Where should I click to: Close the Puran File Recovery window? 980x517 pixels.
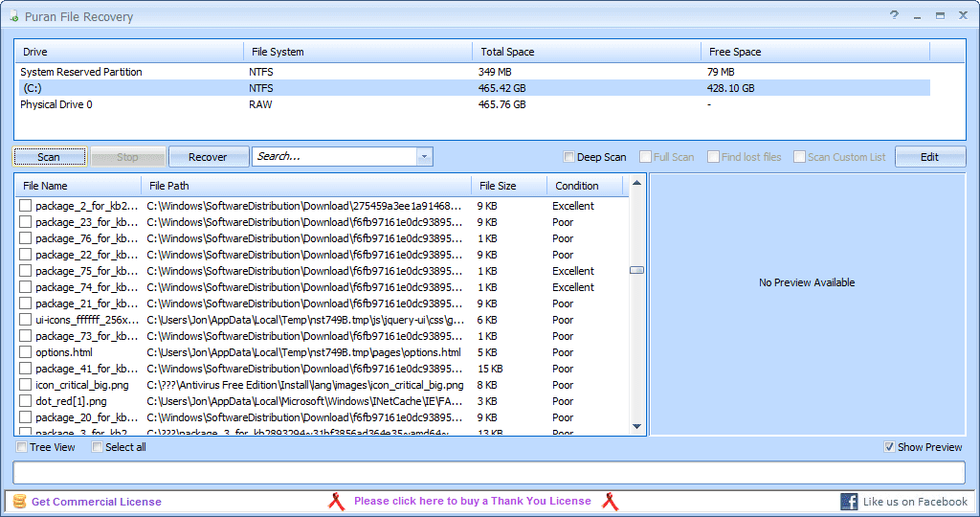coord(963,15)
